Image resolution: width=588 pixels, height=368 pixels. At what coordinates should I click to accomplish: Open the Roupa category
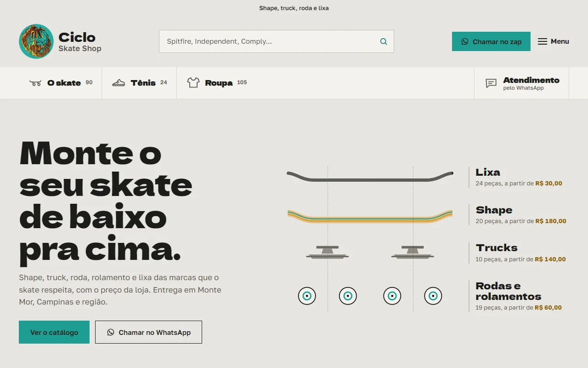tap(217, 83)
